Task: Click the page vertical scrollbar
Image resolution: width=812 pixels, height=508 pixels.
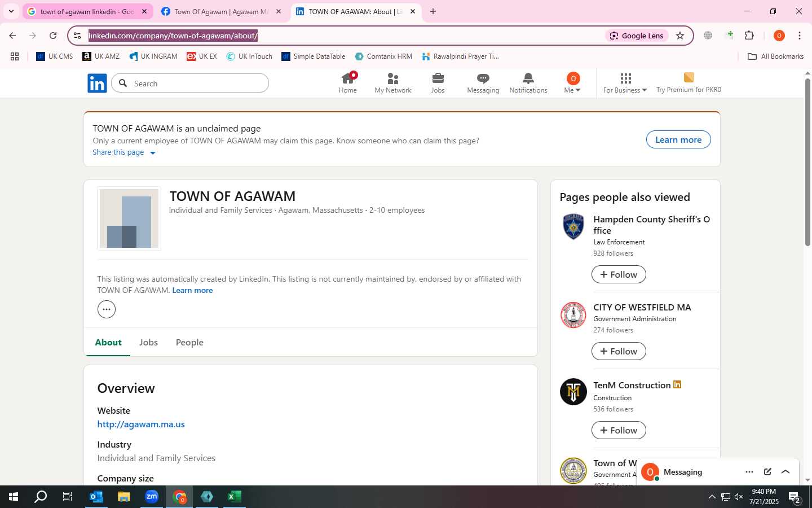Action: (x=807, y=161)
